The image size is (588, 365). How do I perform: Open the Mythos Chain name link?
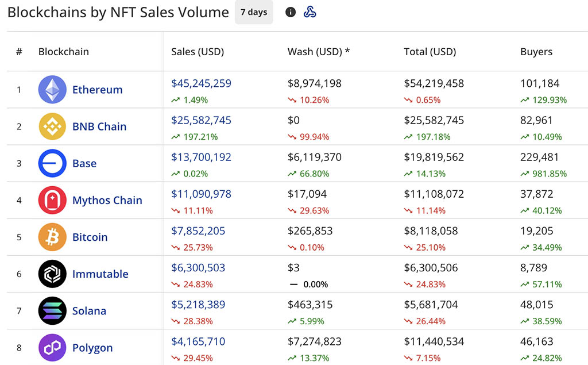pyautogui.click(x=107, y=200)
